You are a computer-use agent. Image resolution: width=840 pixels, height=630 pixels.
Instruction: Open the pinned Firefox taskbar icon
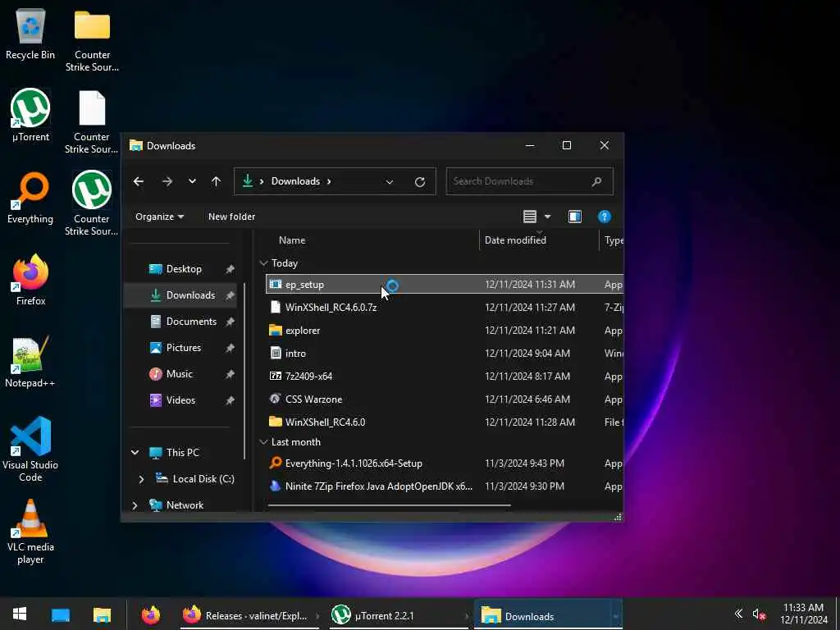pyautogui.click(x=151, y=615)
